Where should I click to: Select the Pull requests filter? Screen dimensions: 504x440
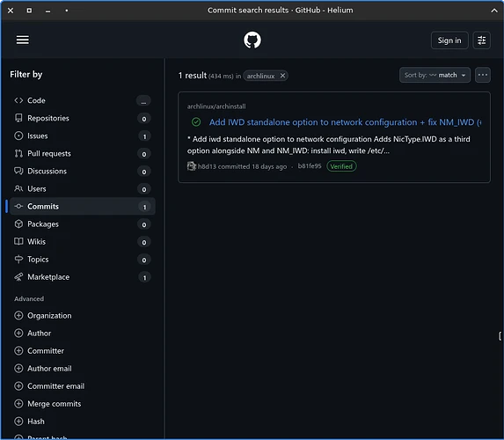click(83, 154)
